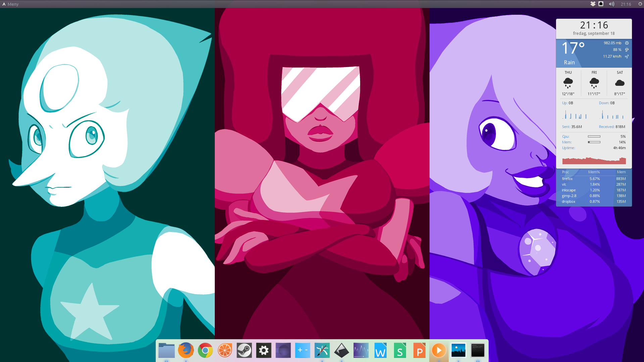Screen dimensions: 644x362
Task: Click the '88 %' humidity value
Action: pos(617,50)
